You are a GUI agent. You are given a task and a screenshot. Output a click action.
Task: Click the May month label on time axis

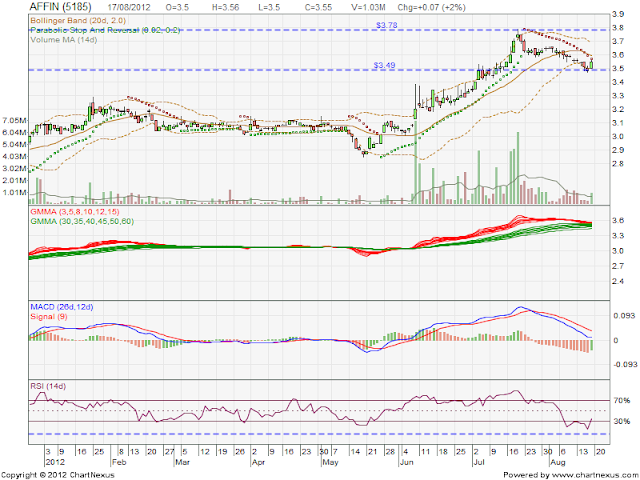(330, 462)
